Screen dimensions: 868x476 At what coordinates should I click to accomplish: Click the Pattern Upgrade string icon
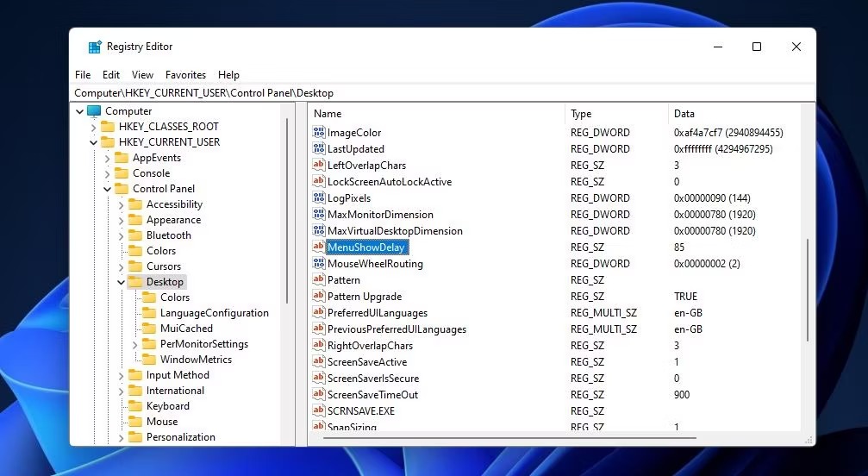(x=318, y=296)
